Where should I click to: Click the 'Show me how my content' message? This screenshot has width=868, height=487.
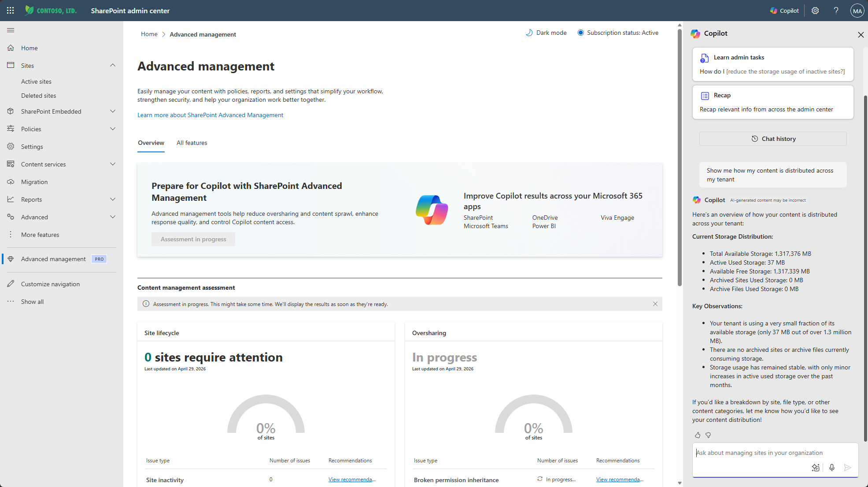pos(773,175)
